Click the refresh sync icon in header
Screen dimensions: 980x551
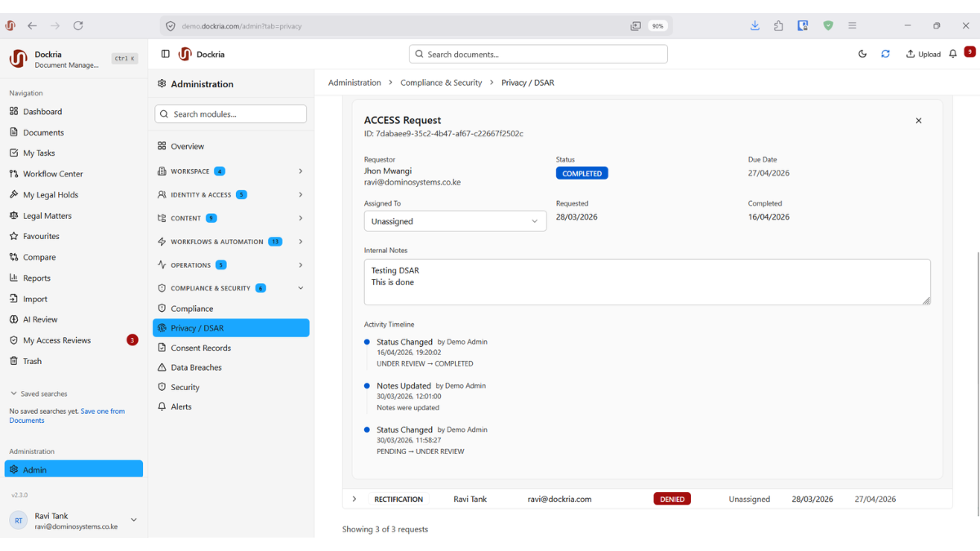[x=885, y=54]
